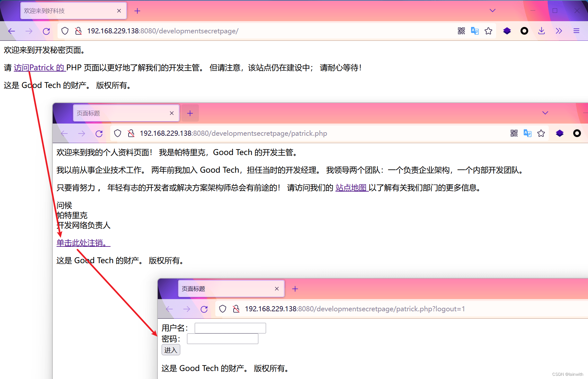The height and width of the screenshot is (379, 588).
Task: List all tabs dropdown in top window
Action: (493, 11)
